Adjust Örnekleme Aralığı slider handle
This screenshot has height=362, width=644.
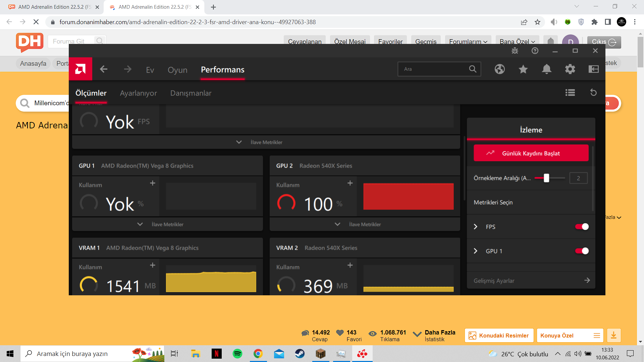(x=546, y=178)
